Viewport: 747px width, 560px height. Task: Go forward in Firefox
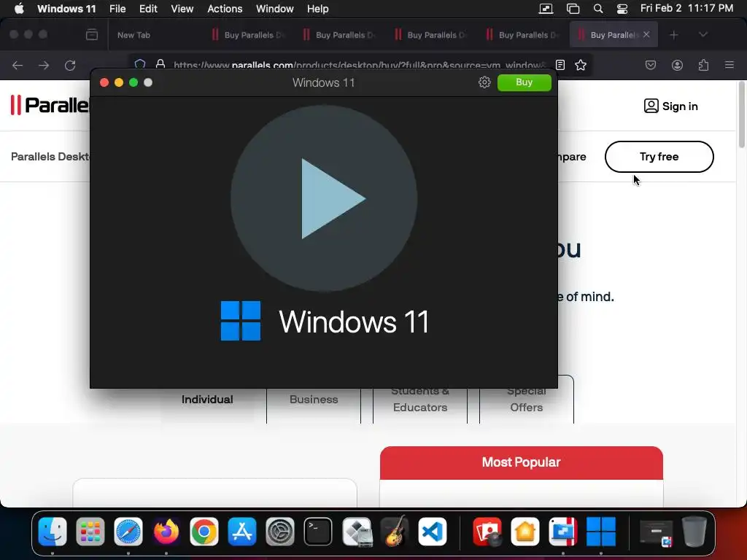[44, 65]
